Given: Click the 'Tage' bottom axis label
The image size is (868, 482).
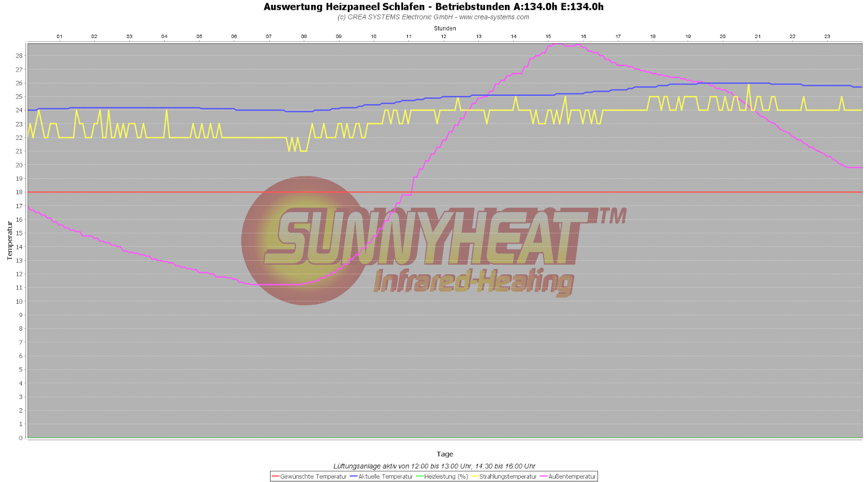Looking at the screenshot, I should (445, 454).
